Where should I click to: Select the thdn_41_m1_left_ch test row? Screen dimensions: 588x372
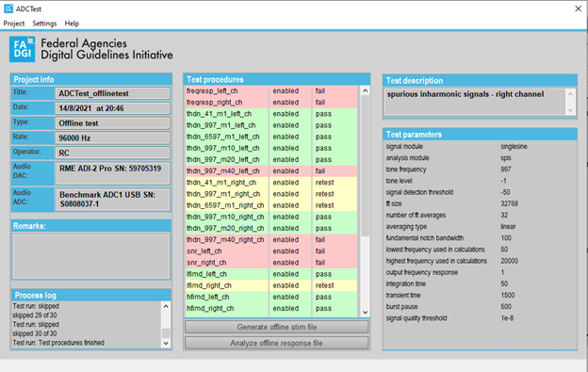click(x=272, y=114)
